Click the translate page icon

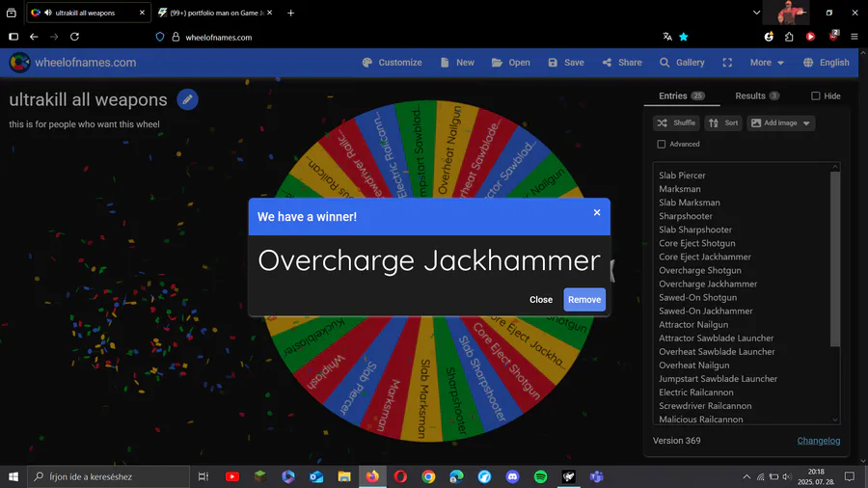[667, 37]
